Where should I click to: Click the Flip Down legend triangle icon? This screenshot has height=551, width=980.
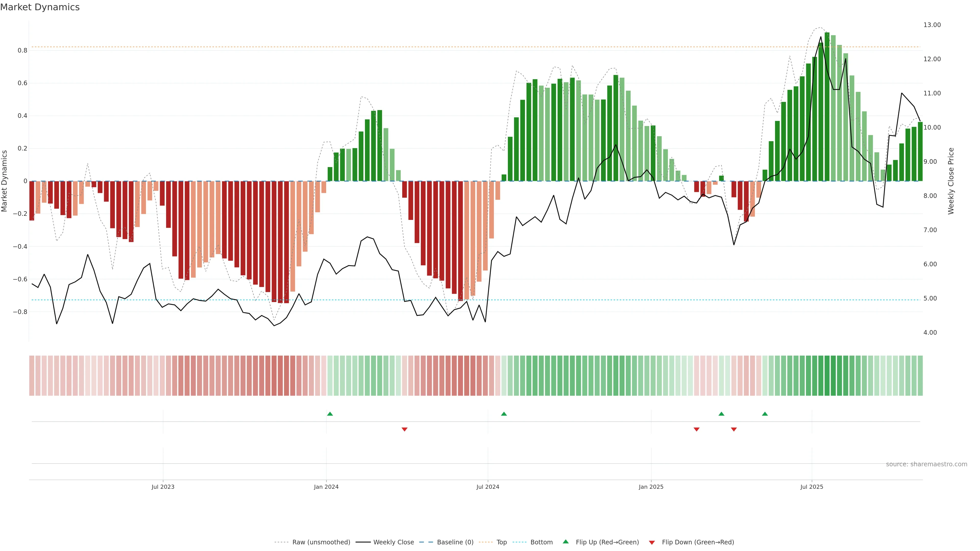click(652, 542)
